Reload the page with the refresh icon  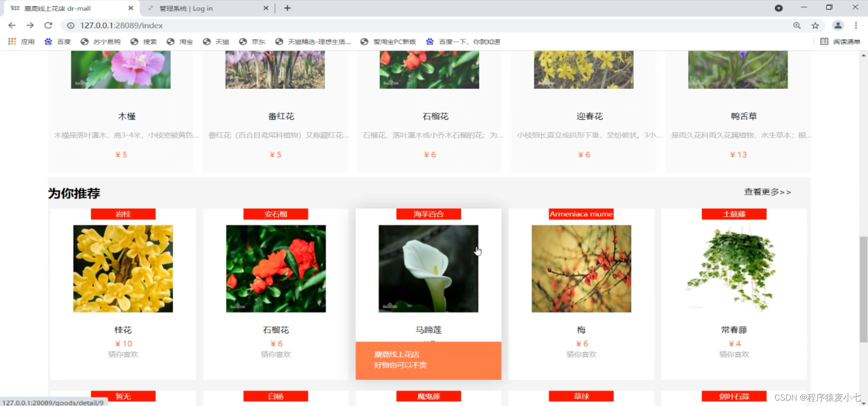pos(48,25)
